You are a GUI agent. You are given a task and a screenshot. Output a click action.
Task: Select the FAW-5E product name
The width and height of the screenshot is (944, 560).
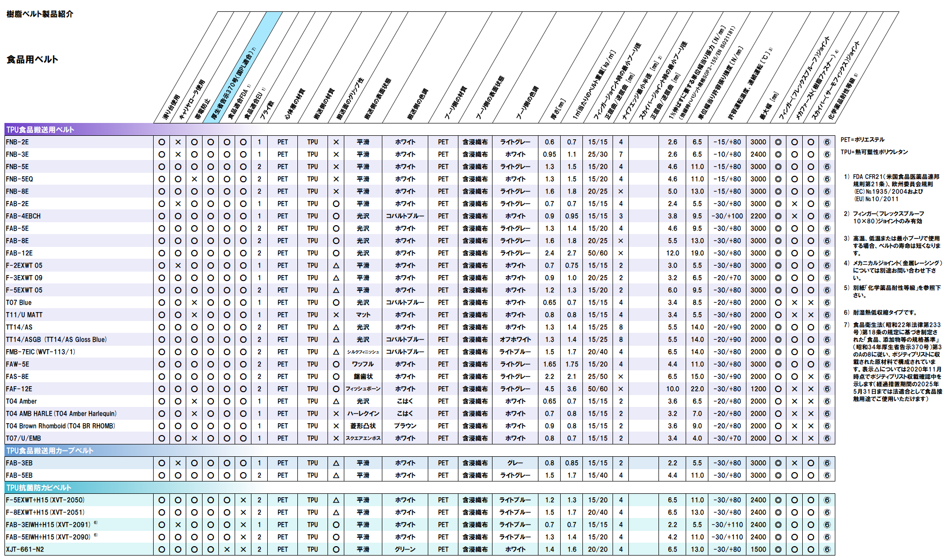(17, 364)
